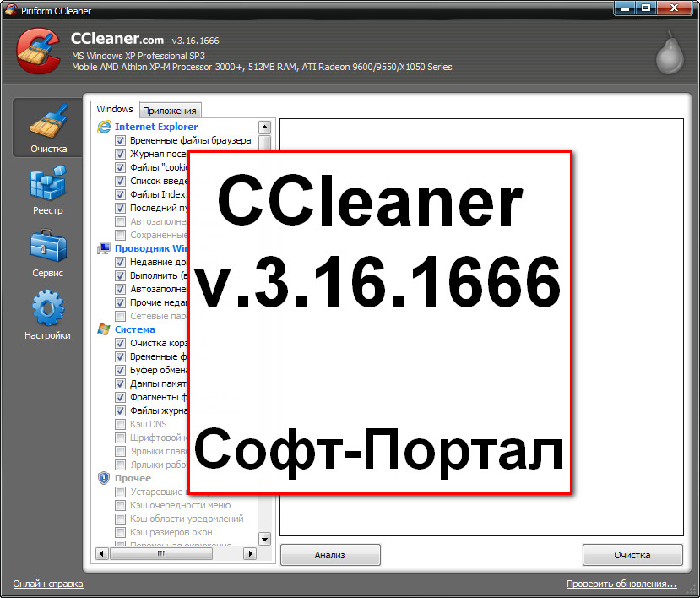Click the horizontal scroll right arrow
Image resolution: width=700 pixels, height=598 pixels.
[x=250, y=554]
